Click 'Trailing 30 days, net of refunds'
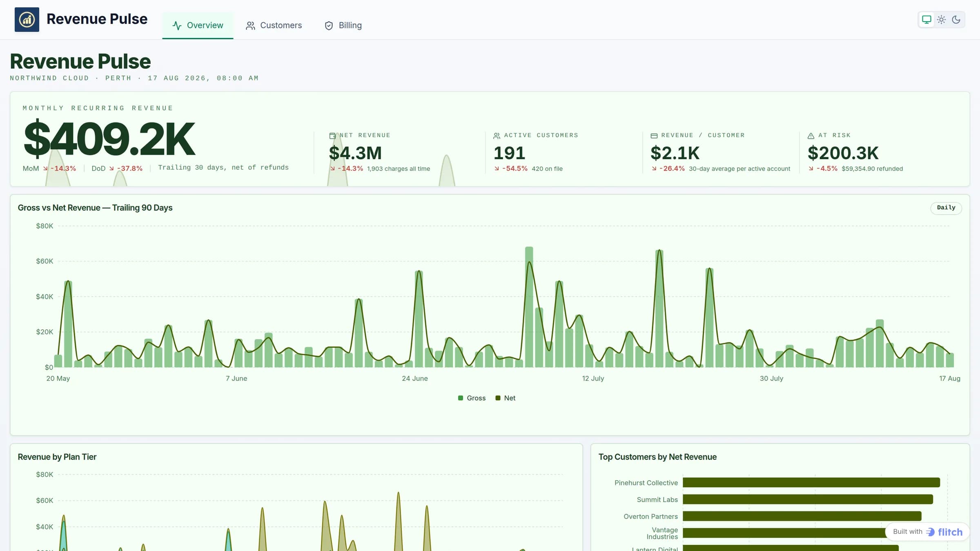Viewport: 980px width, 551px height. pyautogui.click(x=223, y=167)
